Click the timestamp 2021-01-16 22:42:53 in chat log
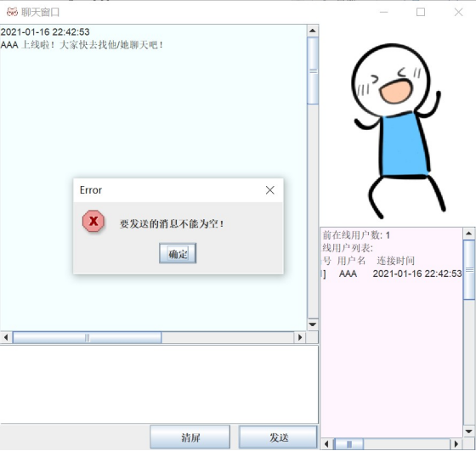 click(x=45, y=31)
